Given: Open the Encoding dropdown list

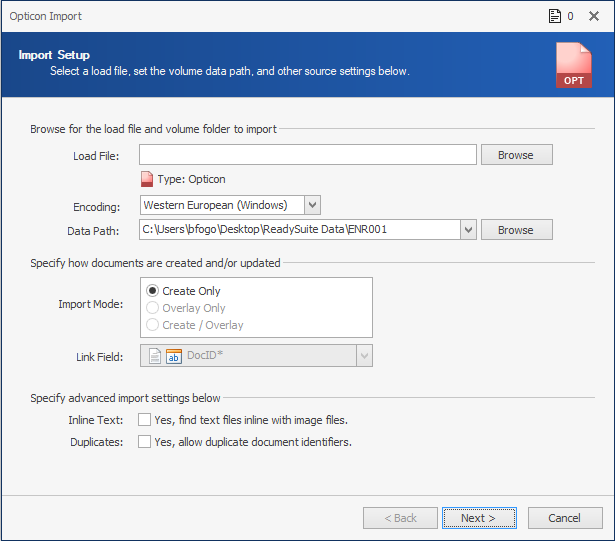Looking at the screenshot, I should [x=313, y=205].
